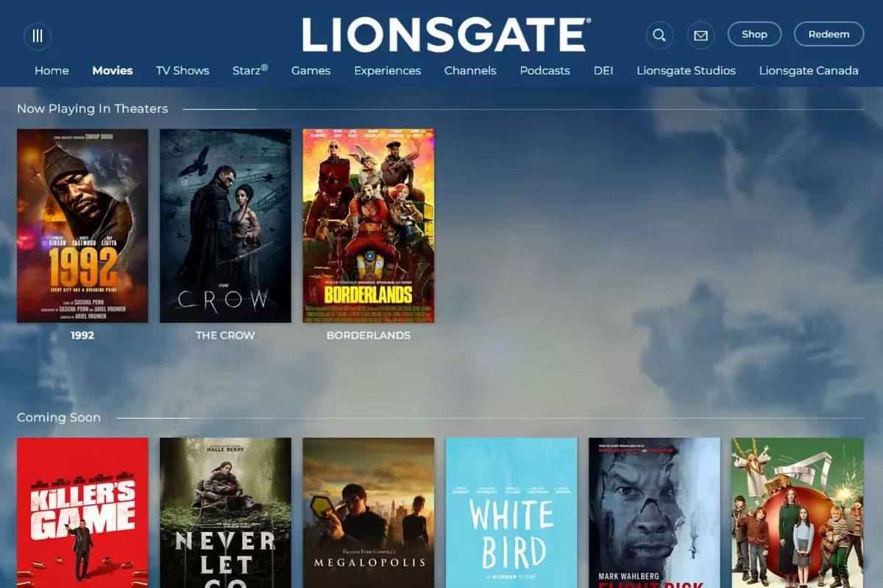Open the Shop button

754,34
